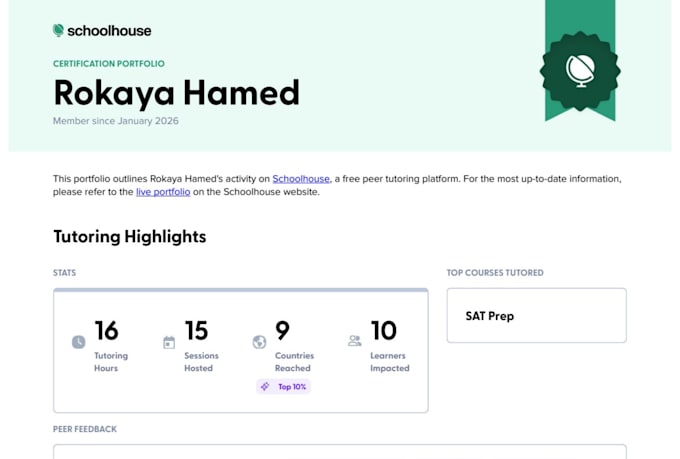
Task: Click the 'Tutoring Hours' label
Action: (x=111, y=362)
